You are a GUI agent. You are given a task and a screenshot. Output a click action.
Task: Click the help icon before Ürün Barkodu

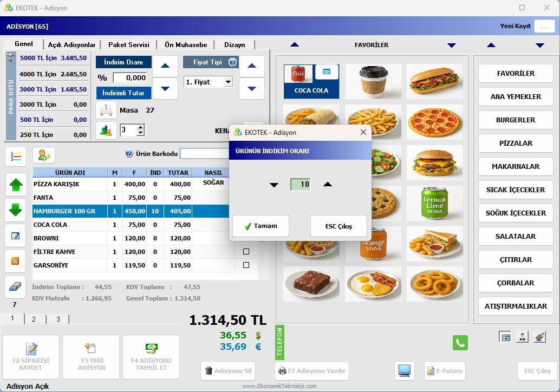pos(129,154)
